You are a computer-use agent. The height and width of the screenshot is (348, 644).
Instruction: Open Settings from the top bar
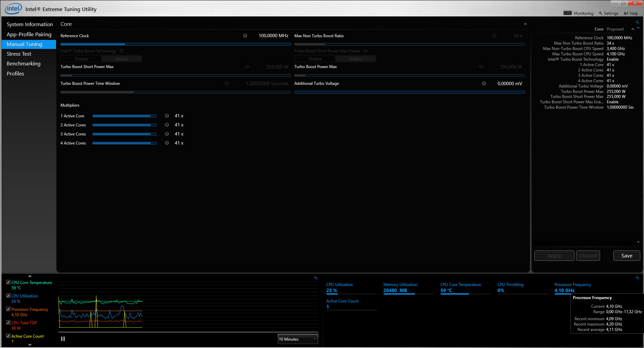608,13
